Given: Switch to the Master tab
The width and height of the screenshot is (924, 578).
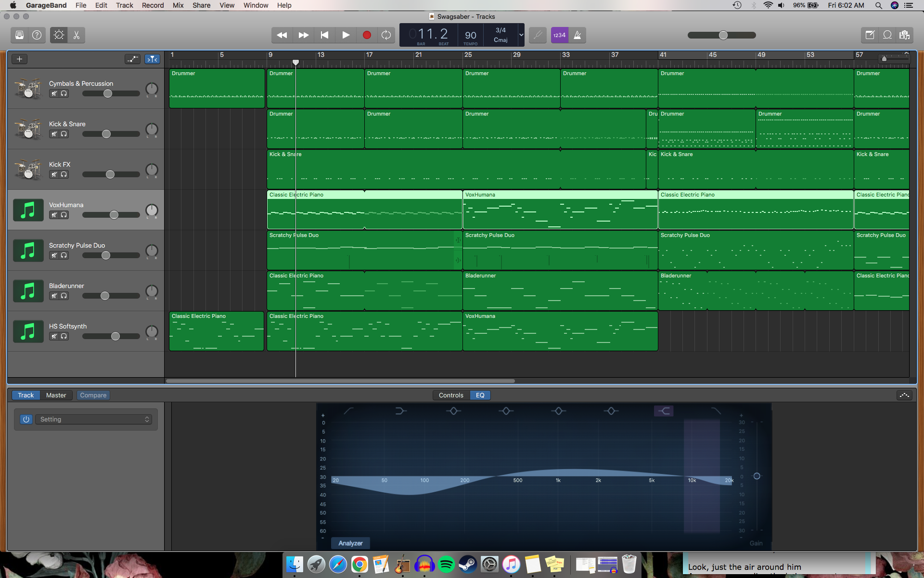Looking at the screenshot, I should click(56, 395).
